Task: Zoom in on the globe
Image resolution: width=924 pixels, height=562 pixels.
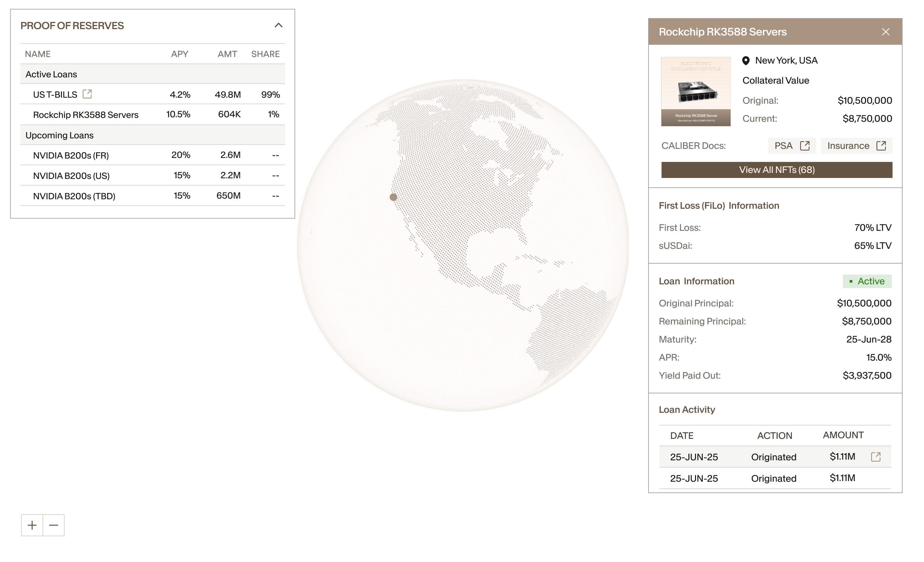Action: (x=32, y=525)
